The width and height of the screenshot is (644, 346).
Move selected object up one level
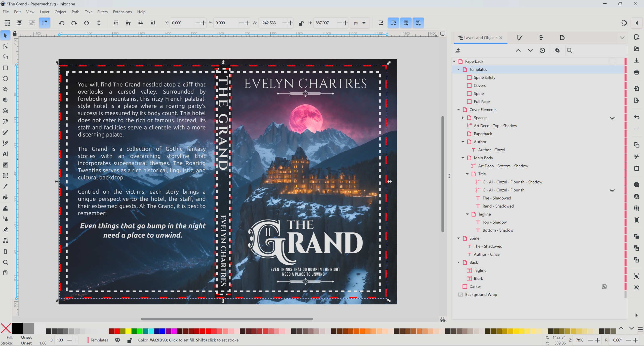click(518, 51)
